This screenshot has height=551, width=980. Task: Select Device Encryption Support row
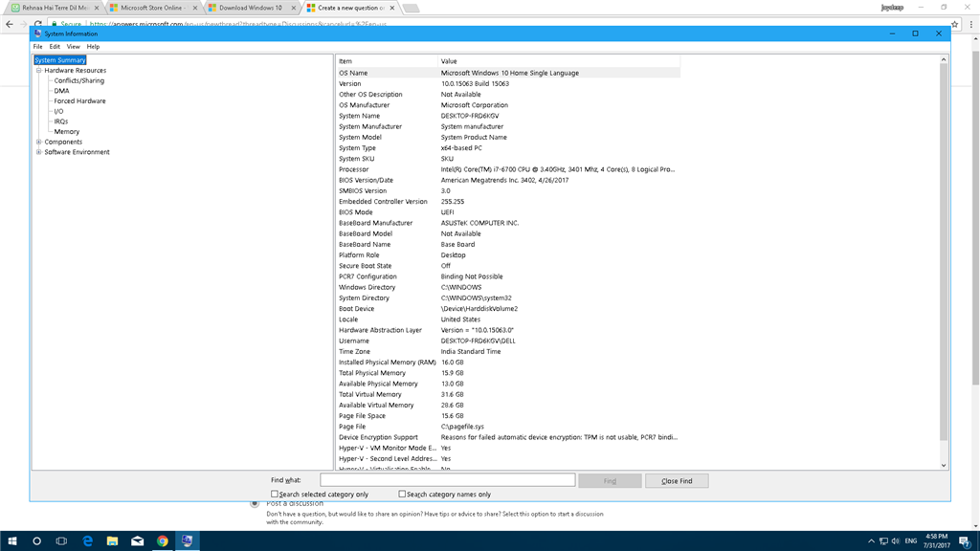(507, 437)
